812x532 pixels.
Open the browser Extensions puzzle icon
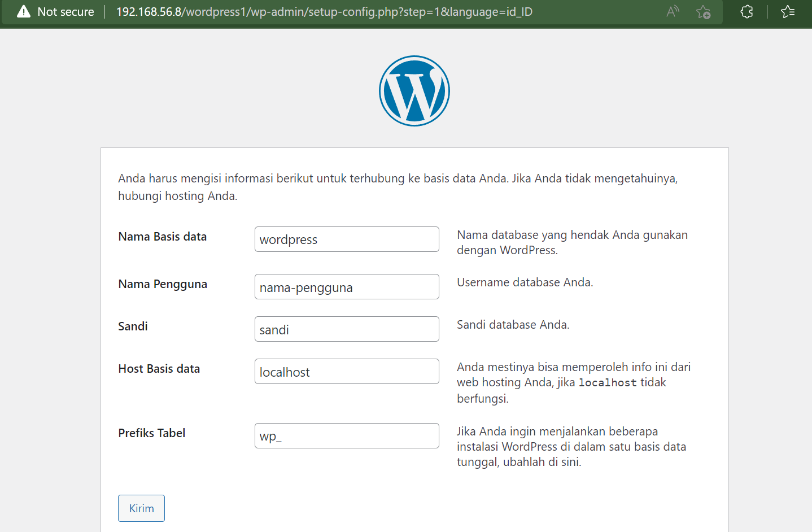click(x=746, y=12)
